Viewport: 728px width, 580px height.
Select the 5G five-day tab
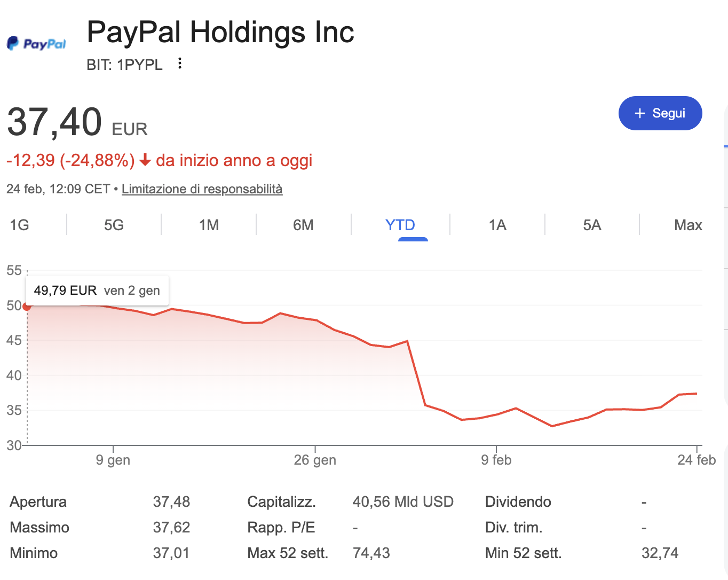pos(114,225)
